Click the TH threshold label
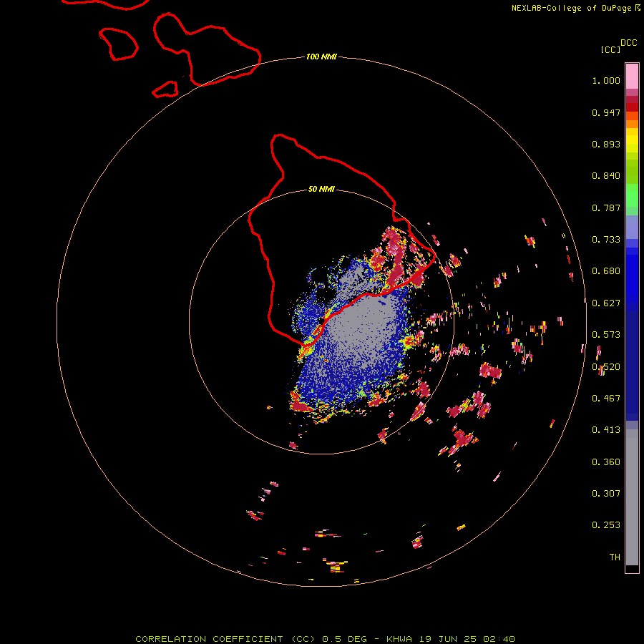The height and width of the screenshot is (644, 644). (615, 557)
